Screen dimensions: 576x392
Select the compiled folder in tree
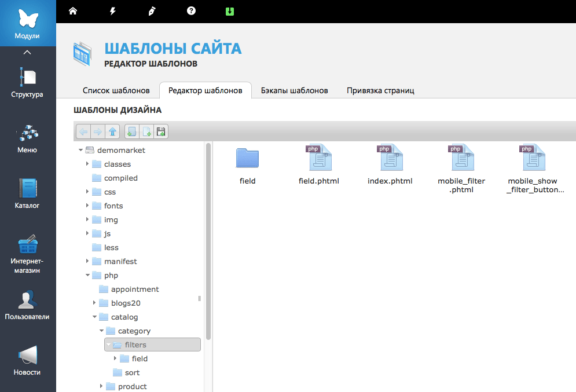120,178
